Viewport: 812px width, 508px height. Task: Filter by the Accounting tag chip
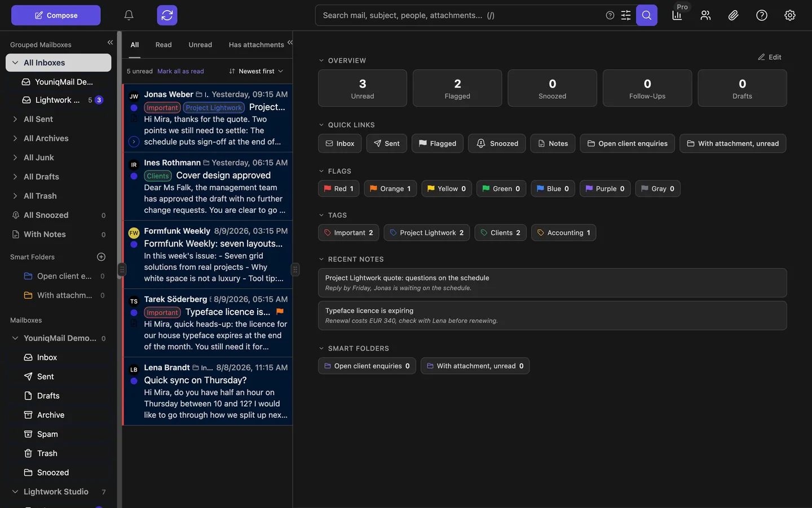563,233
